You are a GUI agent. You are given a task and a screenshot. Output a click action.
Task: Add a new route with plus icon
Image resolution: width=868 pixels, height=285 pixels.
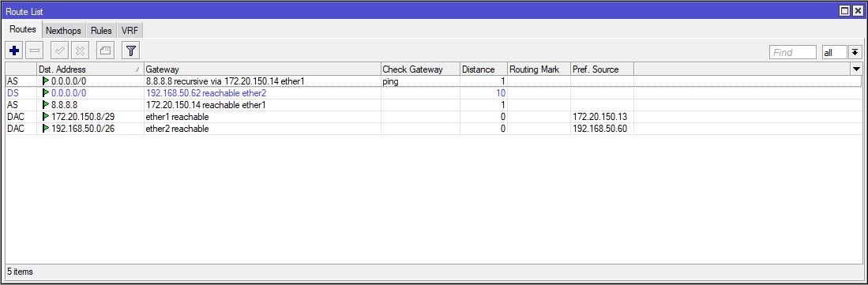(x=14, y=51)
